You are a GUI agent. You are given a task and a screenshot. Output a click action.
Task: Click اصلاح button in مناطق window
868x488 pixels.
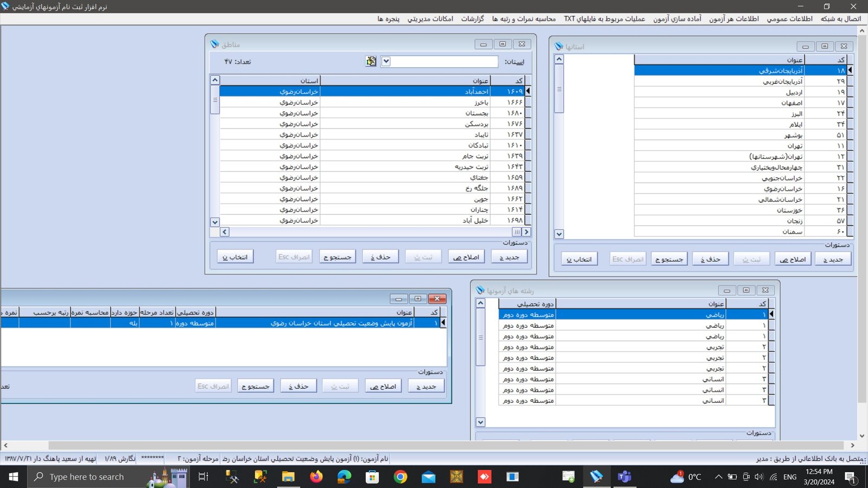point(467,257)
